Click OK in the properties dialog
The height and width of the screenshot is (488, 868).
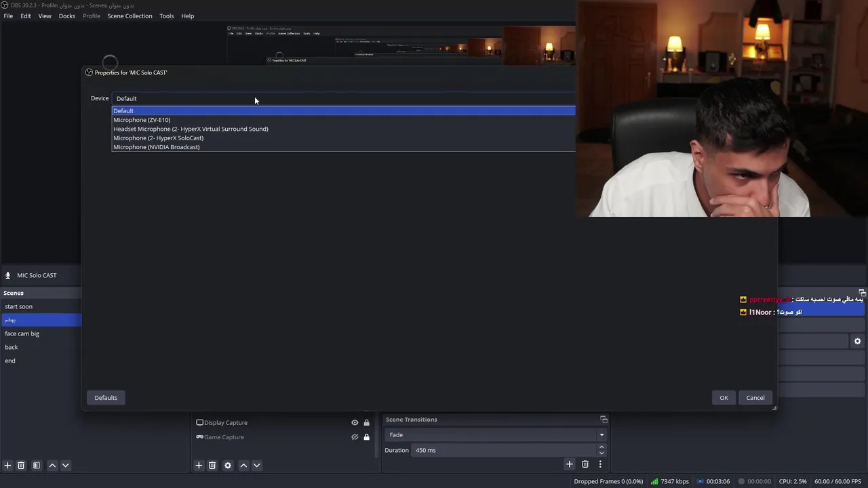tap(724, 398)
